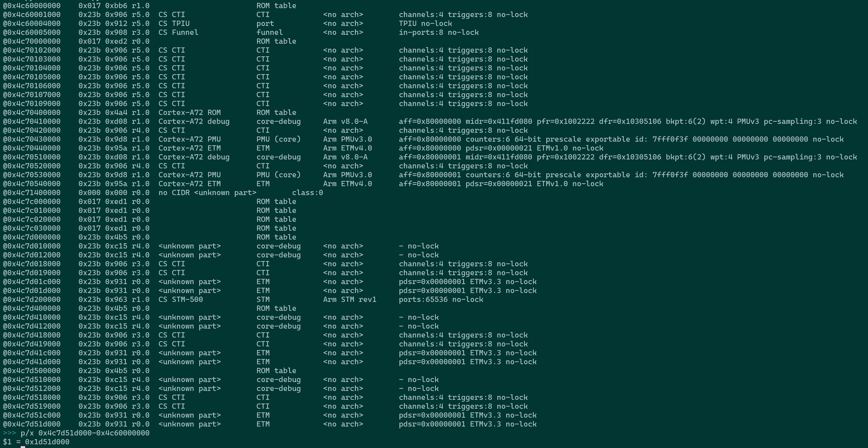Click the address @0x4c70109000
This screenshot has height=448, width=868.
[32, 103]
